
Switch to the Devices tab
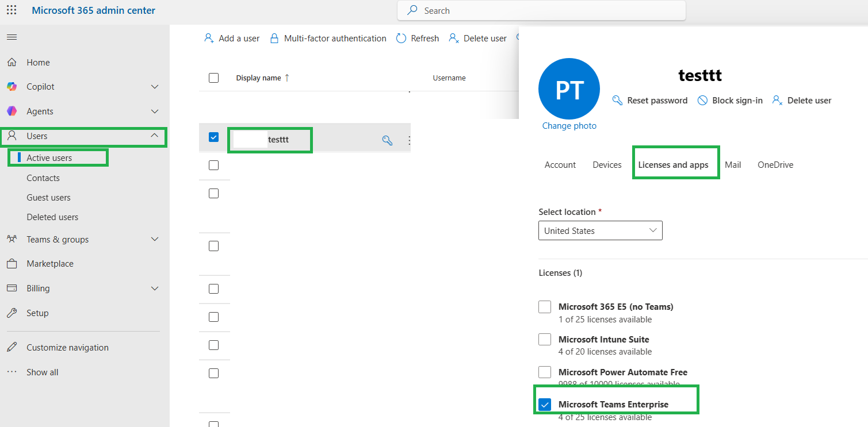click(607, 164)
